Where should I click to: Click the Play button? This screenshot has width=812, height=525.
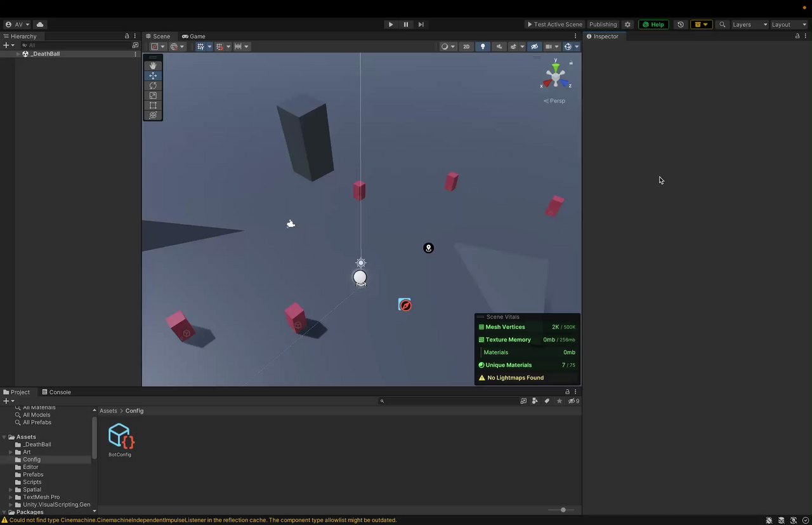(x=391, y=25)
